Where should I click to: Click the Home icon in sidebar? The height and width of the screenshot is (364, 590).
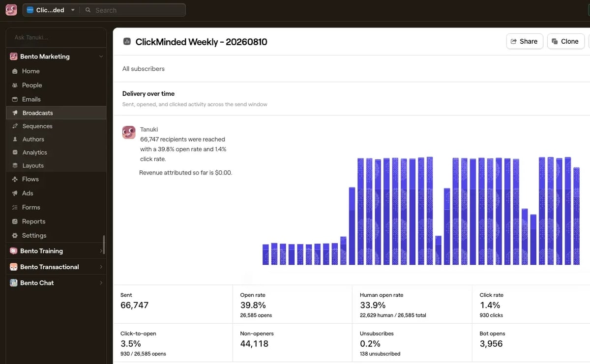pyautogui.click(x=15, y=71)
